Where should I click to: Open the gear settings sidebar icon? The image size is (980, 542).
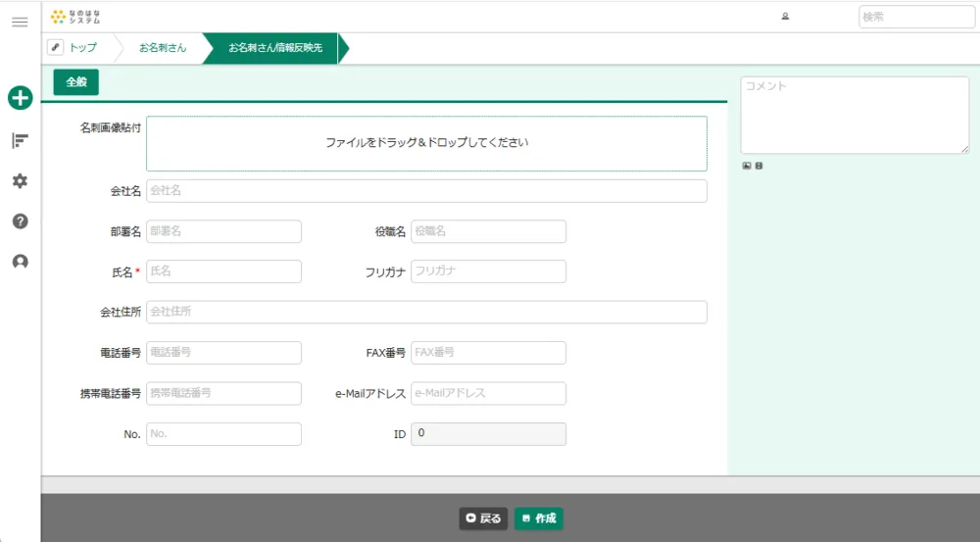click(20, 181)
